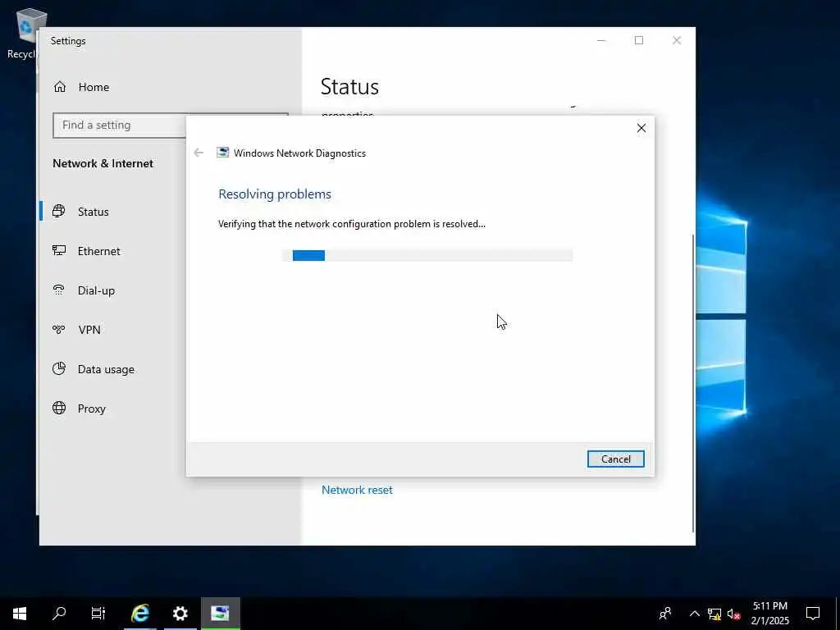Click the Dial-up phone icon
The image size is (840, 630).
point(59,290)
